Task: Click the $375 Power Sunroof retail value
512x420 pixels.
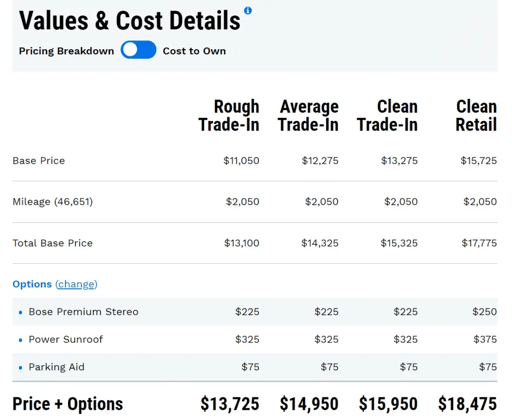Action: 485,340
